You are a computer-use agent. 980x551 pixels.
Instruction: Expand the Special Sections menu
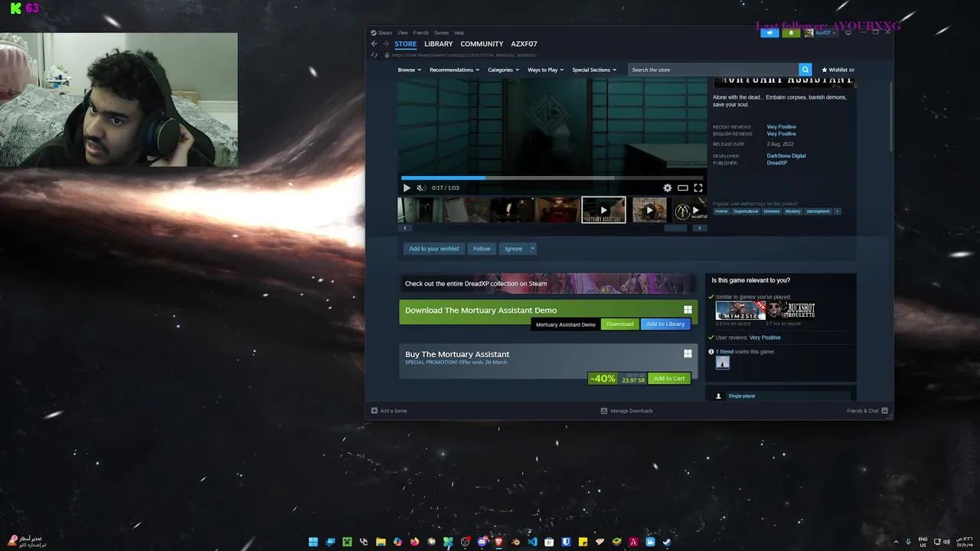(x=594, y=70)
